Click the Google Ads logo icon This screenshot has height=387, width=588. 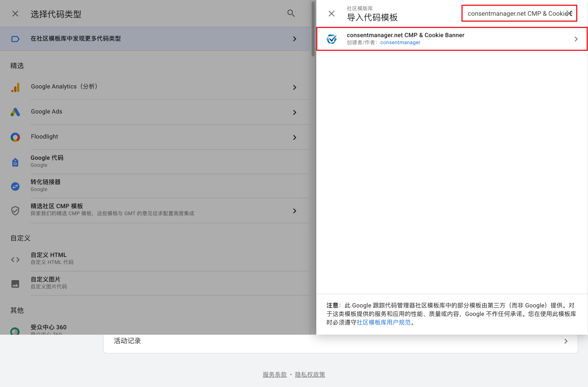[15, 112]
